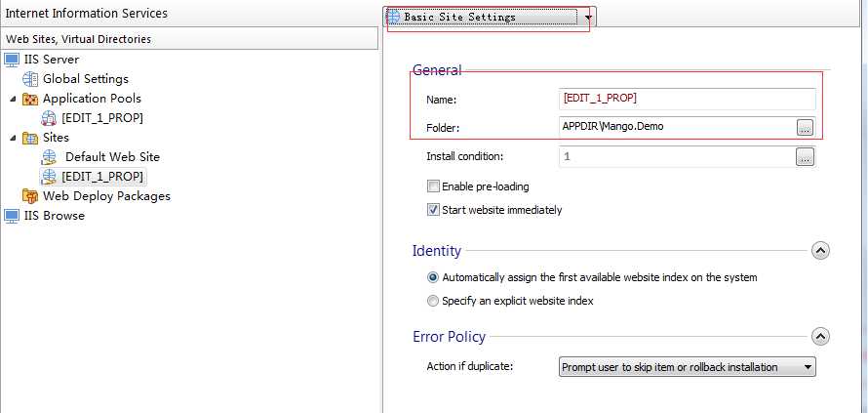Click the Basic Site Settings globe icon
The width and height of the screenshot is (868, 413).
pyautogui.click(x=393, y=17)
